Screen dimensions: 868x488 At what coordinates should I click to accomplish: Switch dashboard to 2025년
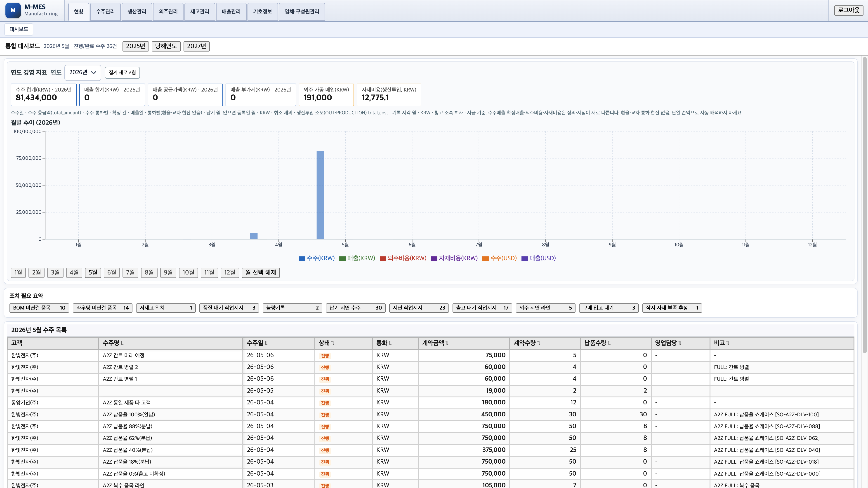[135, 46]
